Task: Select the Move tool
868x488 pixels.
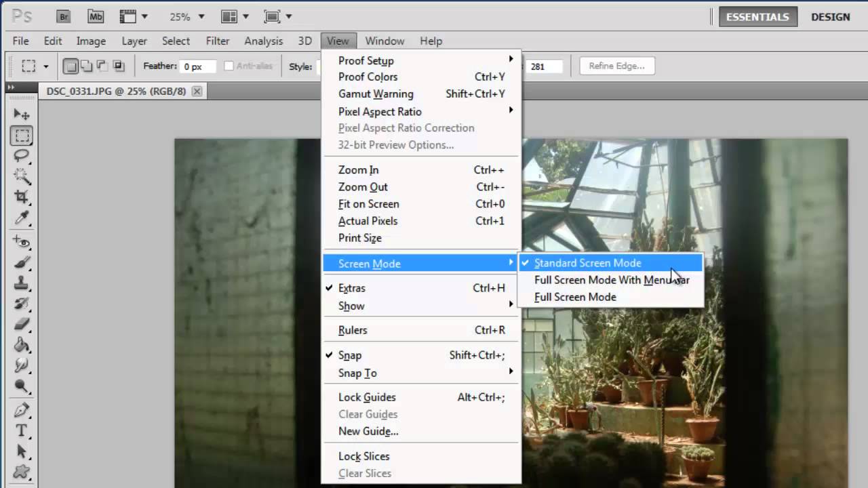Action: click(22, 114)
